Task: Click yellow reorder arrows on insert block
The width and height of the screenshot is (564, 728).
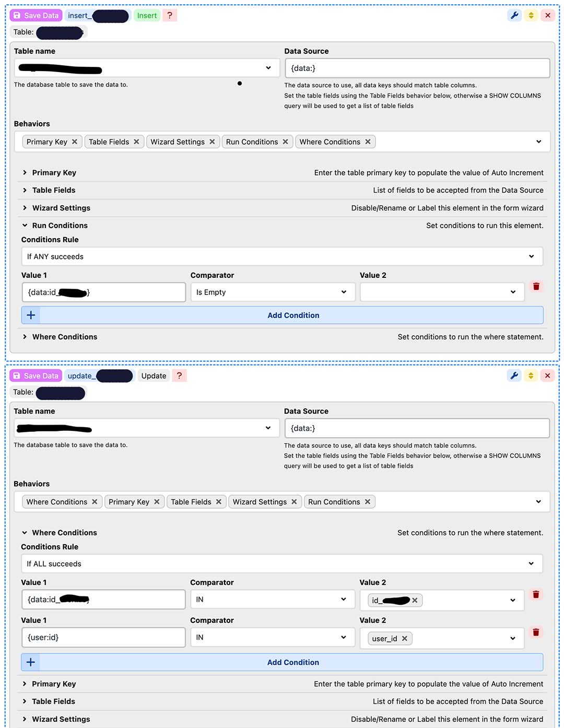Action: [531, 15]
